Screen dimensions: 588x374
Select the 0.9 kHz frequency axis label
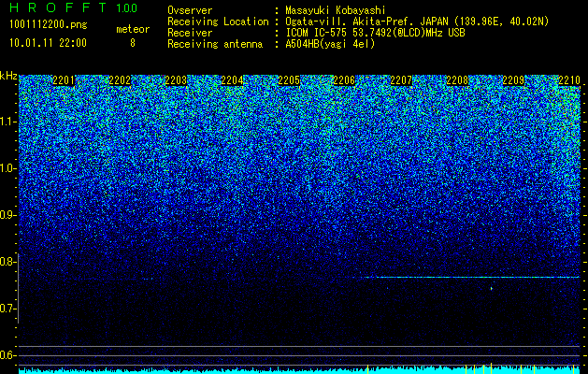7,215
